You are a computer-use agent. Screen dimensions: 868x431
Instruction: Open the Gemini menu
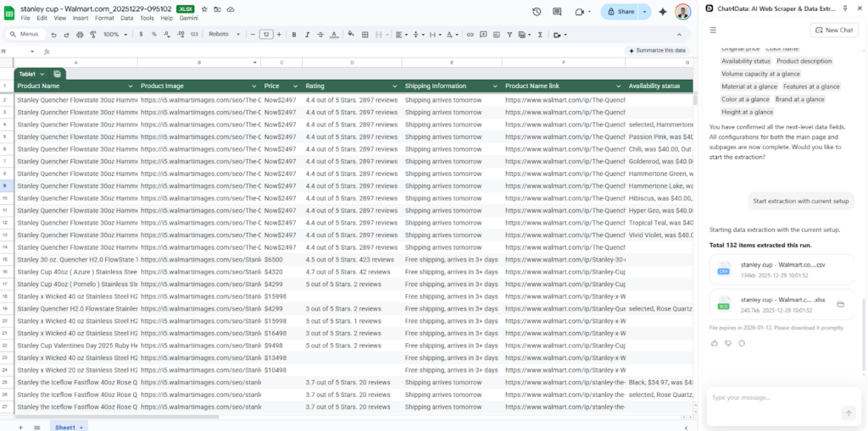(x=189, y=18)
